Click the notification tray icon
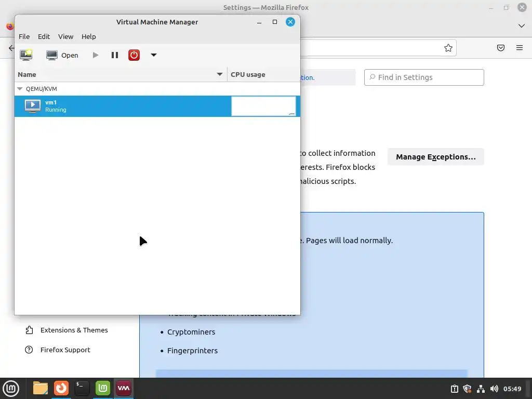532x399 pixels. (x=454, y=389)
